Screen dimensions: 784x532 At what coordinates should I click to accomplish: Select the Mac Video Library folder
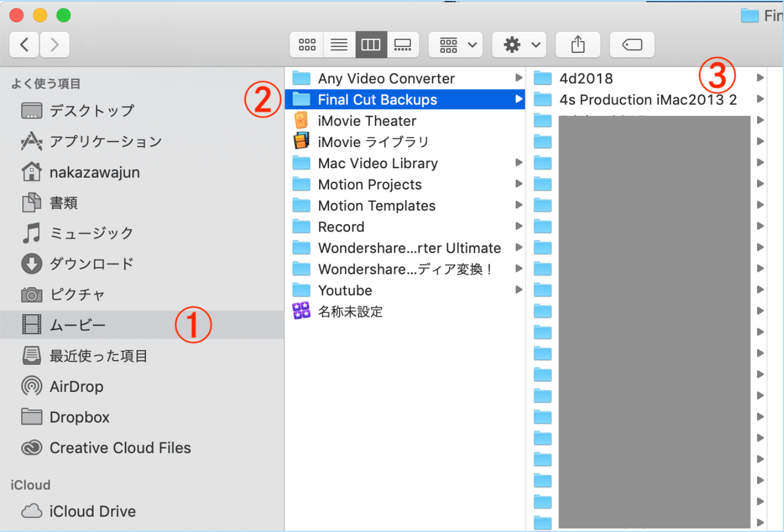tap(405, 163)
